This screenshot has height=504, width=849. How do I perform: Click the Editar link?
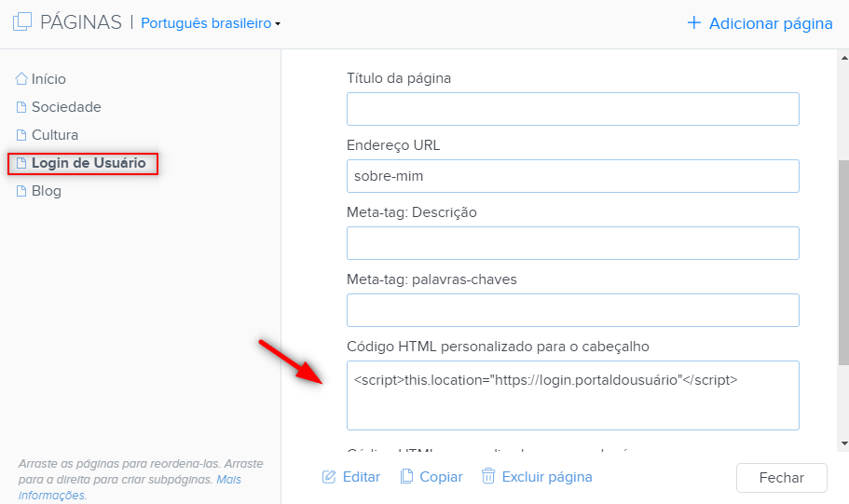pyautogui.click(x=362, y=477)
